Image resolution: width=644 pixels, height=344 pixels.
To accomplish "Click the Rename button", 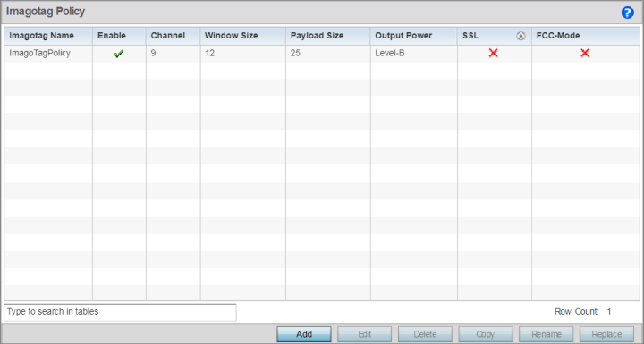I will click(x=547, y=334).
